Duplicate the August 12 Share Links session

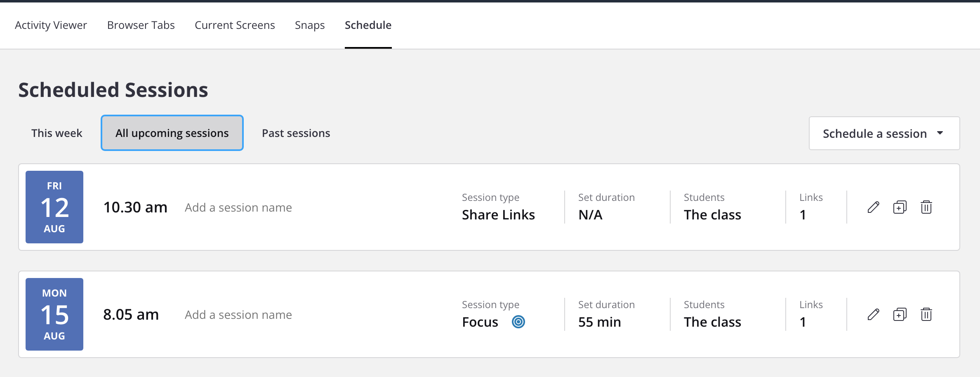coord(900,207)
